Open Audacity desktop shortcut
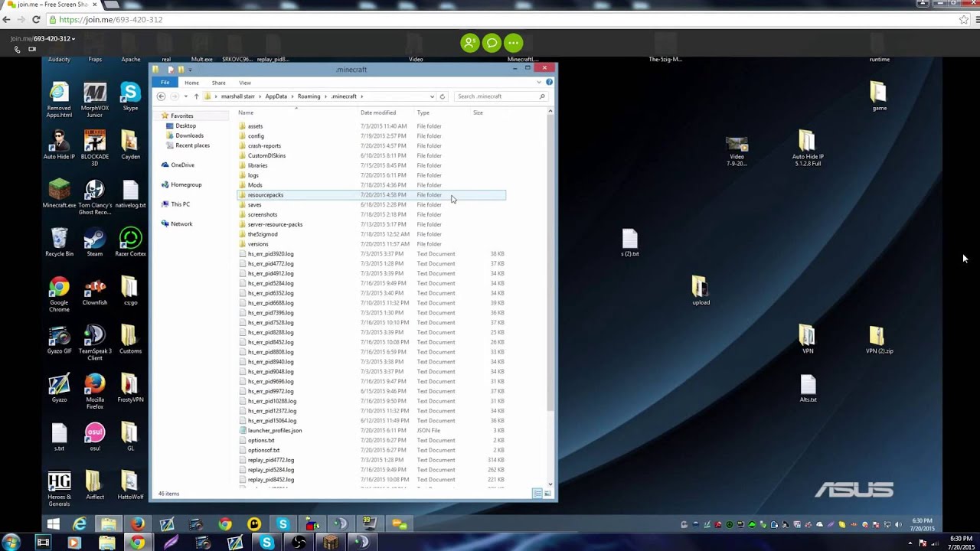 click(x=59, y=59)
